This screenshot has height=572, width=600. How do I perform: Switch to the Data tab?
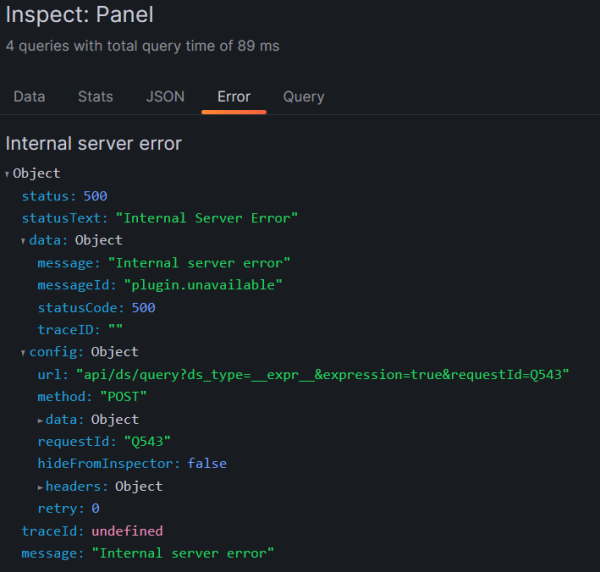coord(29,97)
